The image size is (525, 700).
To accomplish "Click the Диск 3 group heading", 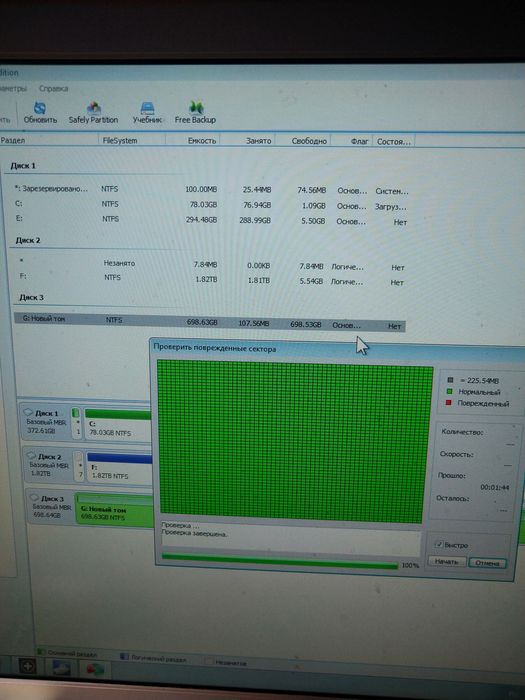I will (x=31, y=297).
